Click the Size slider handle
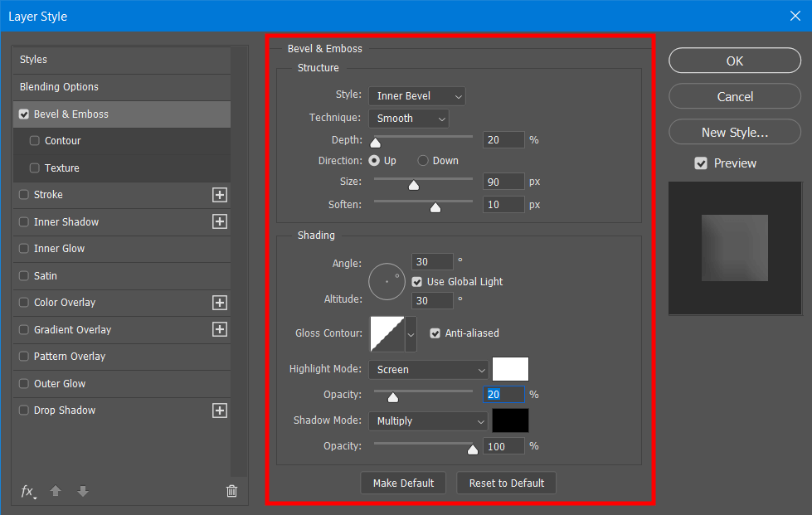Image resolution: width=812 pixels, height=515 pixels. click(413, 185)
